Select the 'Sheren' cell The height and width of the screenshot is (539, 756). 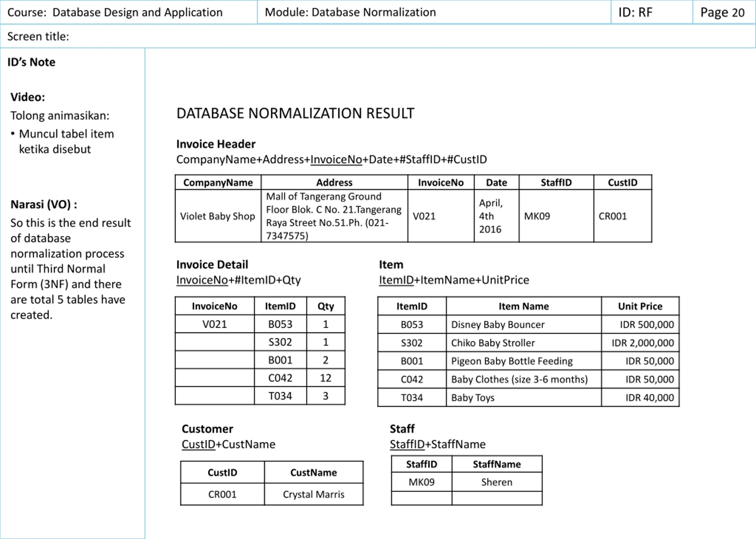[x=497, y=482]
